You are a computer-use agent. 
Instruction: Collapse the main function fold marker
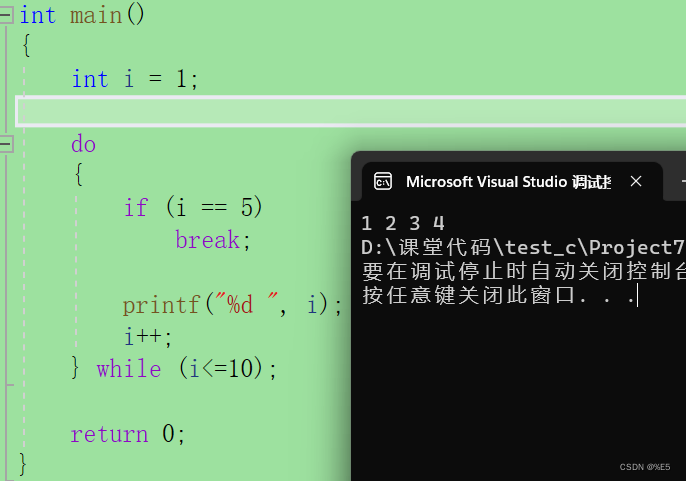[6, 15]
